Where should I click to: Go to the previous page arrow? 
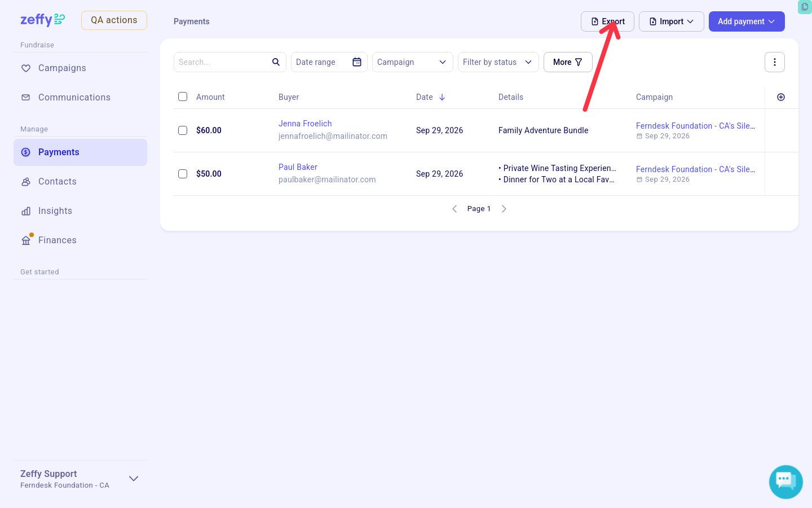(454, 209)
